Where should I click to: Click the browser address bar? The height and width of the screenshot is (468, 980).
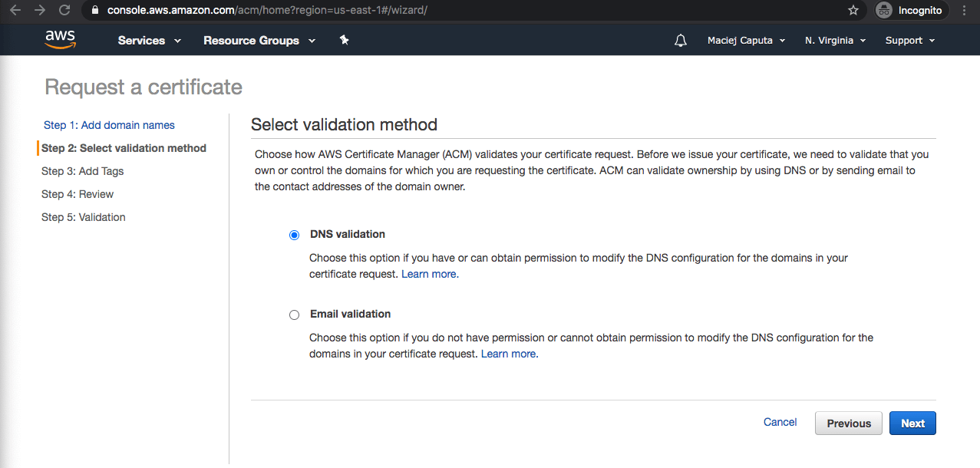(x=460, y=11)
